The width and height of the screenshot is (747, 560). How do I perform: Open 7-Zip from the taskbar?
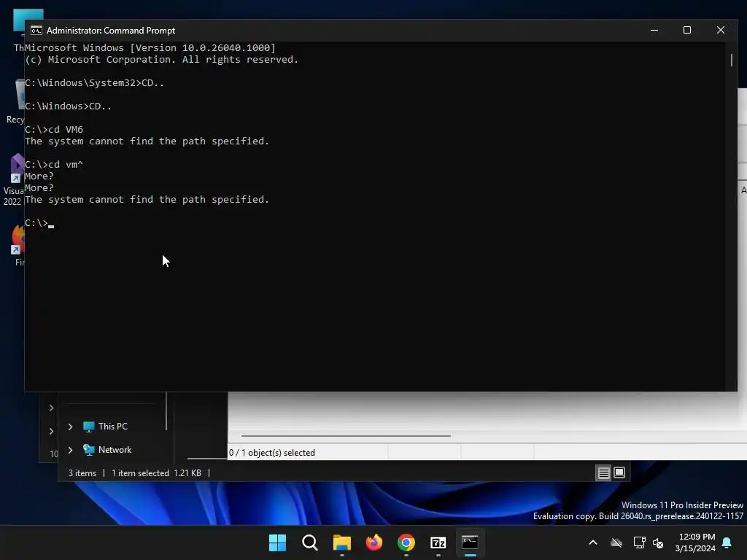pos(438,542)
